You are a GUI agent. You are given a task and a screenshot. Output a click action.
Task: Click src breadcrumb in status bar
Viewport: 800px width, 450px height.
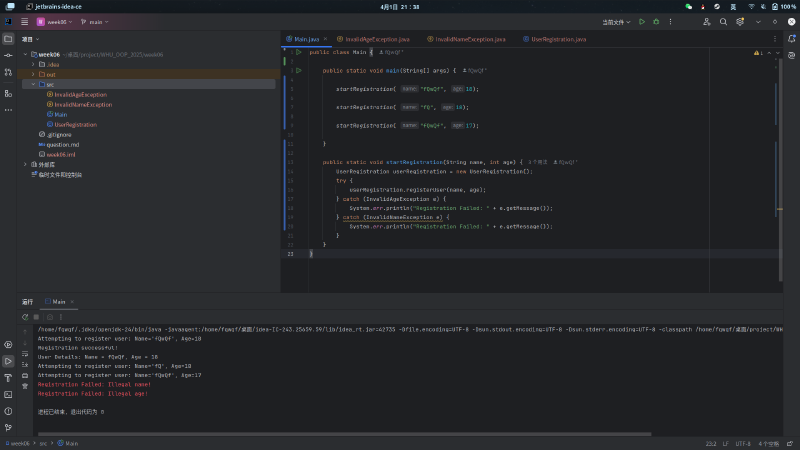(43, 443)
